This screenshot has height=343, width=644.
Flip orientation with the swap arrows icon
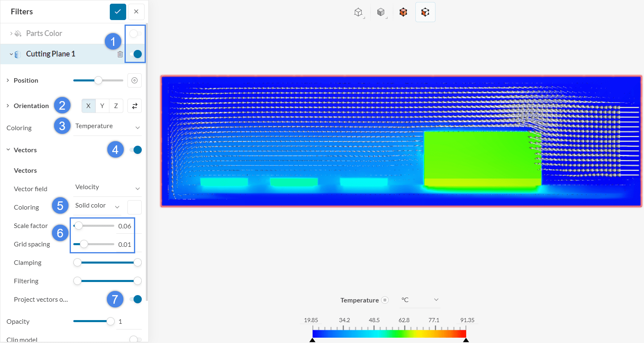(x=134, y=106)
